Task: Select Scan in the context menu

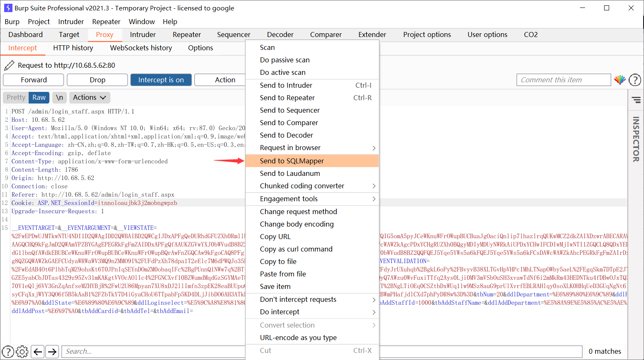Action: (312, 47)
